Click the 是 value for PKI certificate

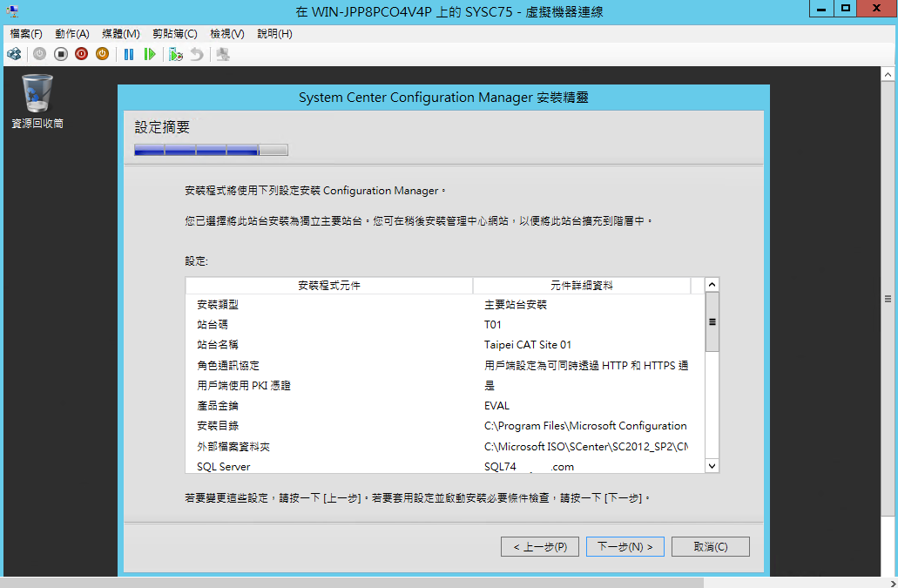coord(490,385)
